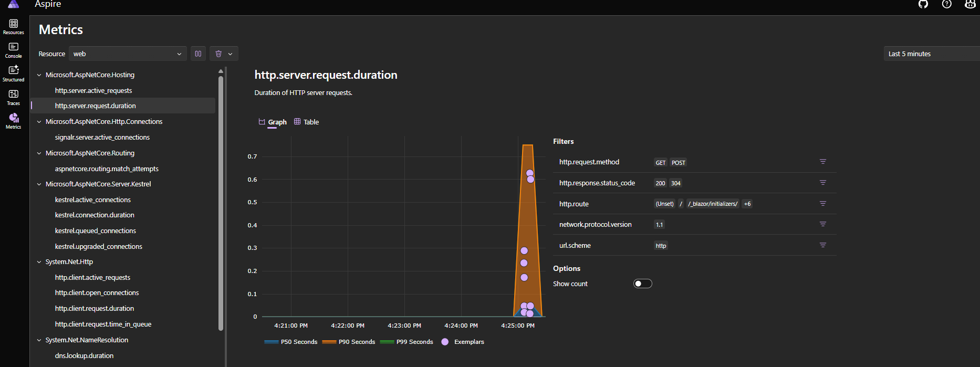Toggle the GET method filter tag

(x=661, y=163)
